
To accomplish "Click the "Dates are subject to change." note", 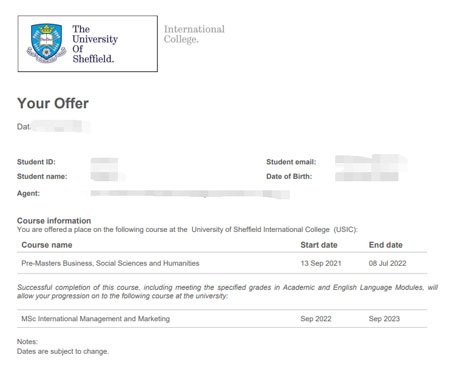I will (63, 351).
